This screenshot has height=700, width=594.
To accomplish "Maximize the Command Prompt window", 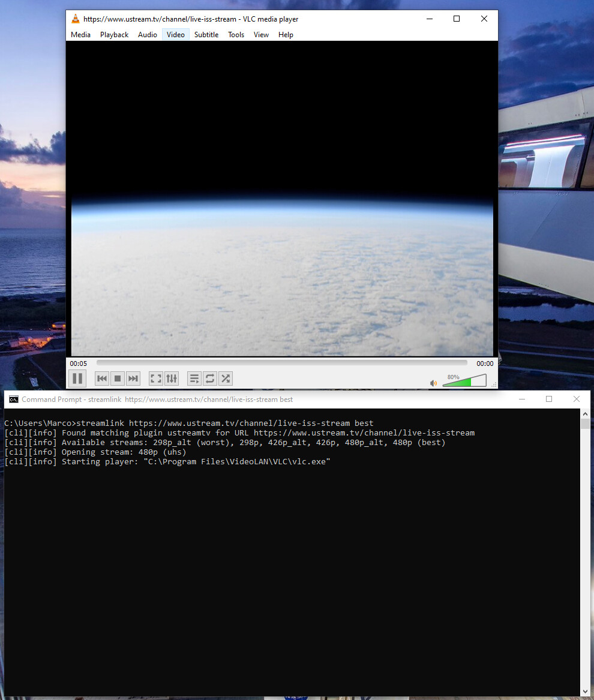I will (x=549, y=399).
